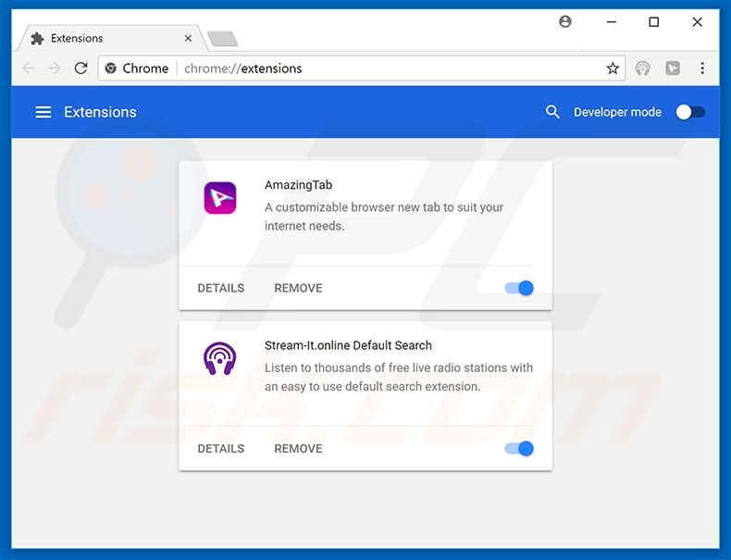This screenshot has height=560, width=731.
Task: Search extensions with the magnifier icon
Action: [552, 112]
